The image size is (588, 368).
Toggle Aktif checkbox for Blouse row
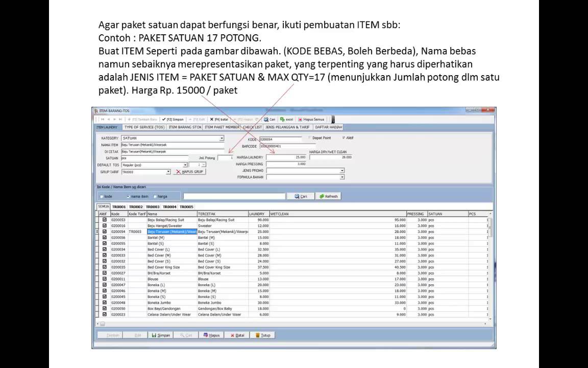[104, 279]
